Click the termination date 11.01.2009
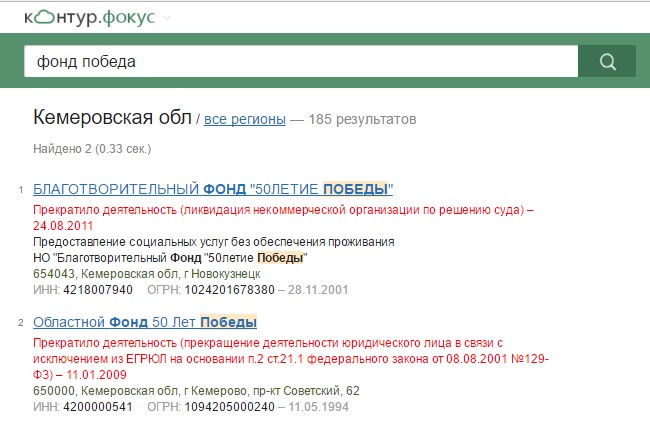This screenshot has width=650, height=448. (x=96, y=375)
